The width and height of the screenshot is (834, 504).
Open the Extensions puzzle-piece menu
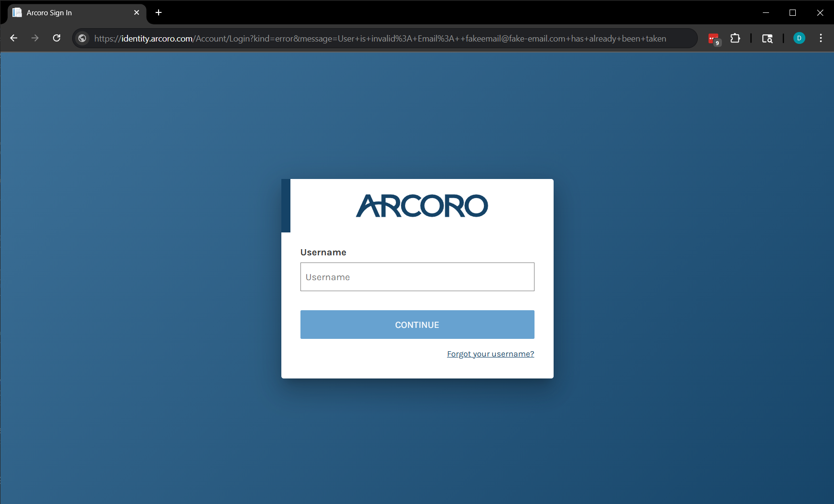tap(735, 38)
